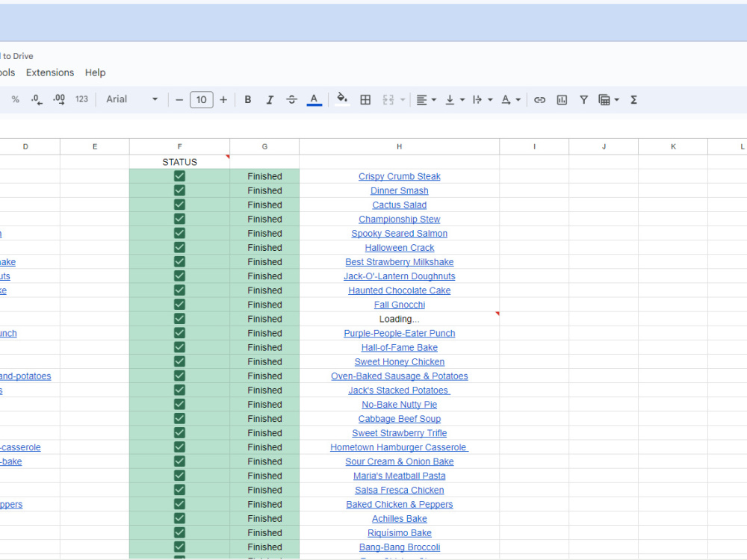Apply italic formatting
The image size is (747, 560).
pyautogui.click(x=270, y=99)
